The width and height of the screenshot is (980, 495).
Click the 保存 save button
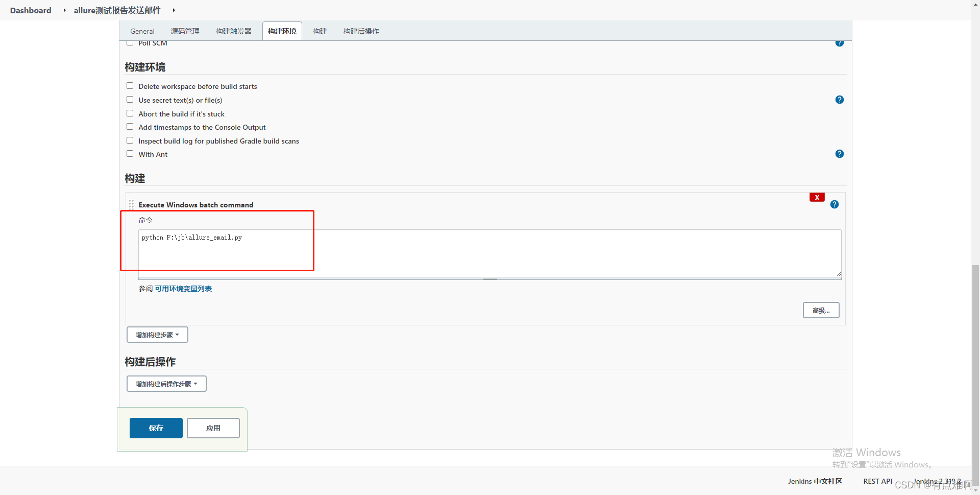[156, 428]
